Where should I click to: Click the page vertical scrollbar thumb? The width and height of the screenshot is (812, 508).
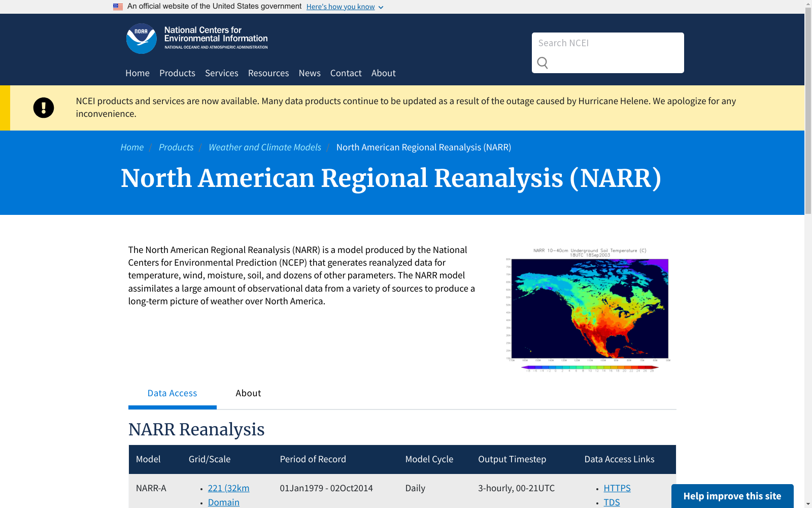tap(808, 112)
